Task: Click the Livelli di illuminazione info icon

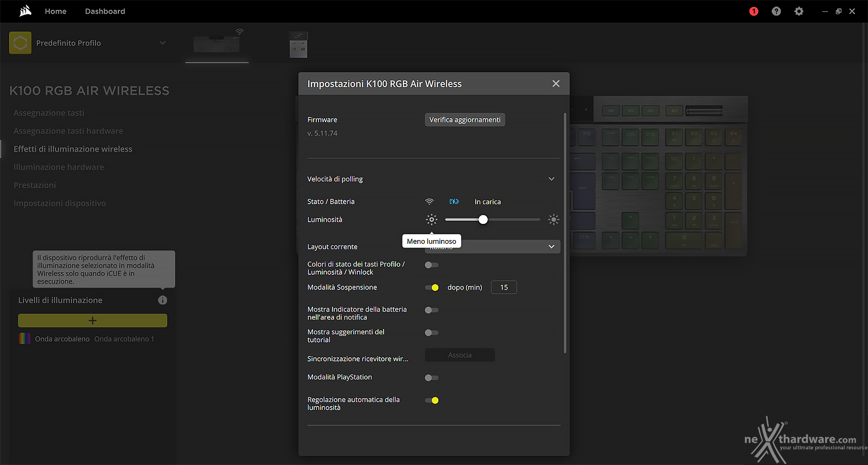Action: 162,300
